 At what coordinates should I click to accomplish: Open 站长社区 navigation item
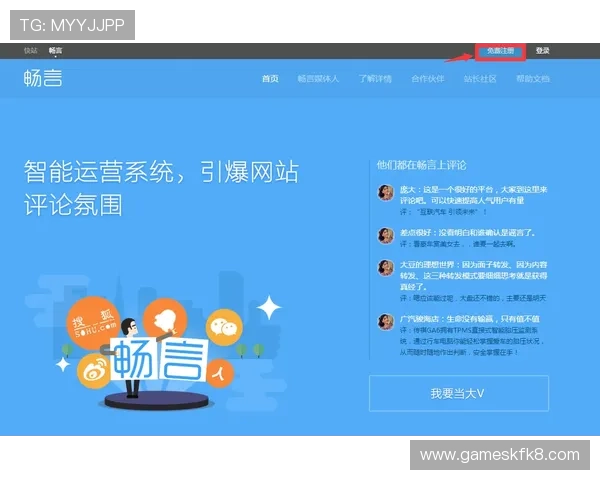click(480, 79)
